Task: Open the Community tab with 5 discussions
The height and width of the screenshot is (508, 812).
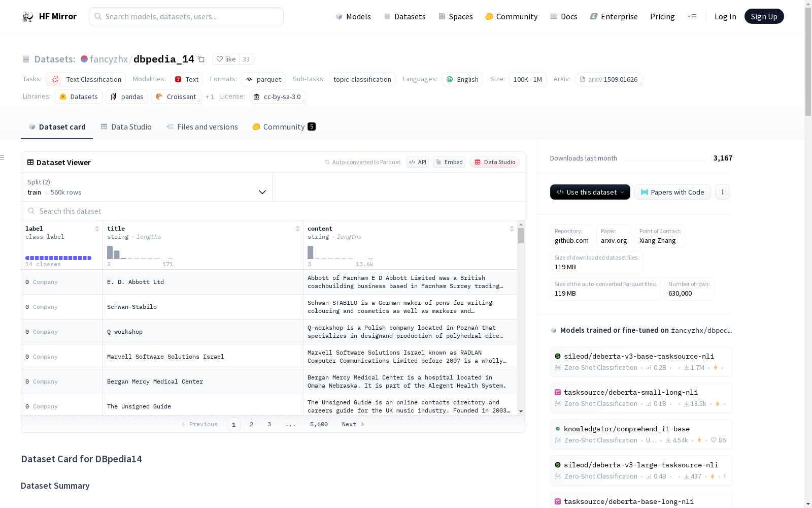Action: (284, 127)
